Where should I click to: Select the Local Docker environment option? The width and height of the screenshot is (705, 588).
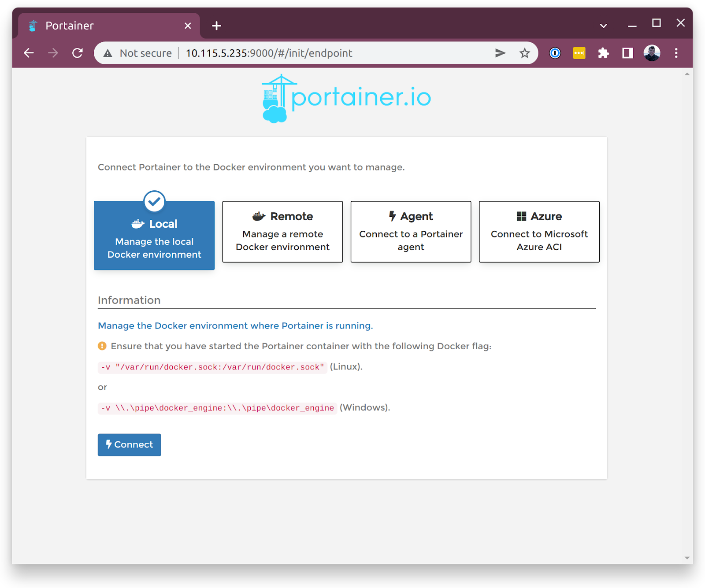tap(154, 236)
